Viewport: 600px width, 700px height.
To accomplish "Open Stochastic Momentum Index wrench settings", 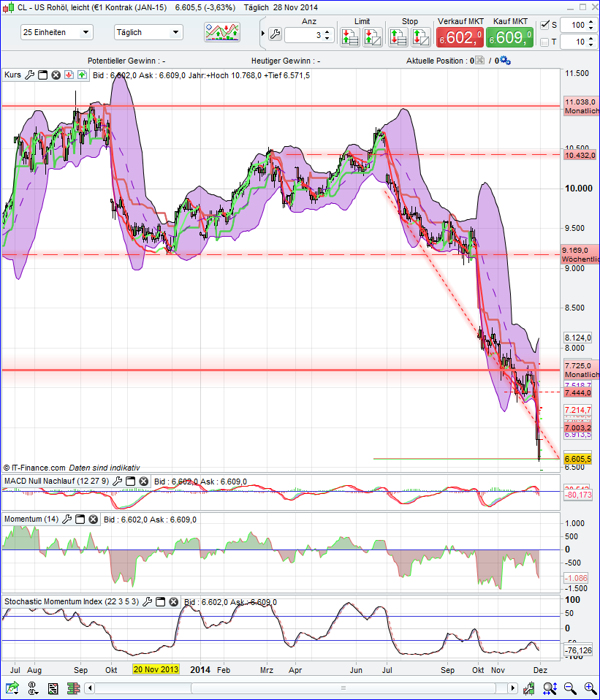I will pos(148,601).
